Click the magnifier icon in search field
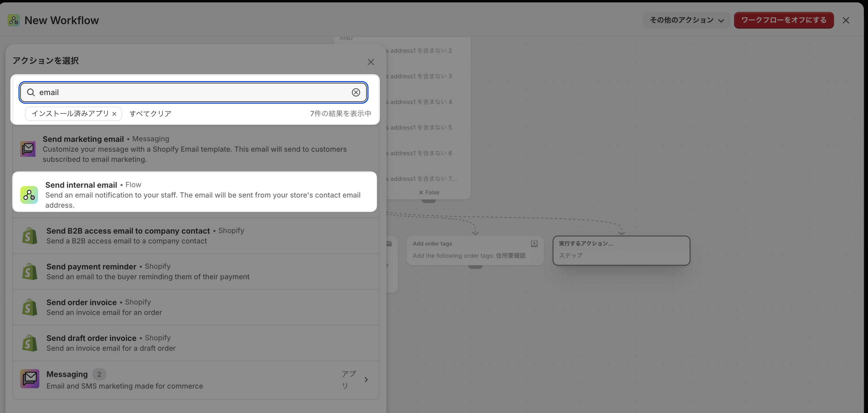This screenshot has width=868, height=413. [31, 92]
